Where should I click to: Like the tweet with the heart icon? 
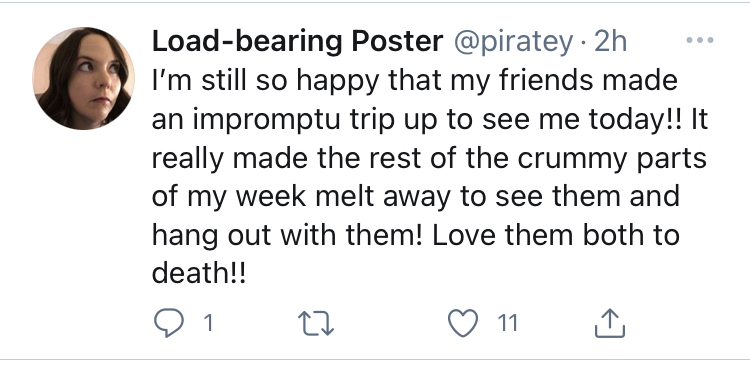click(463, 323)
